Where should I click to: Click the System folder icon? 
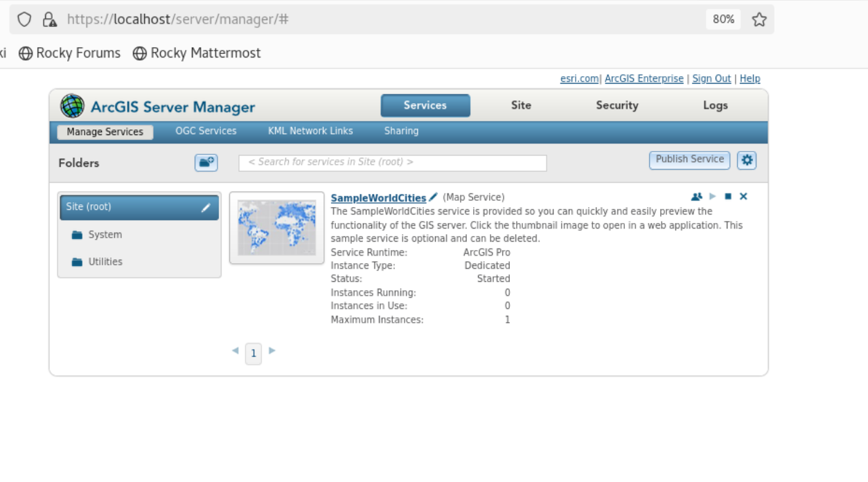click(77, 235)
